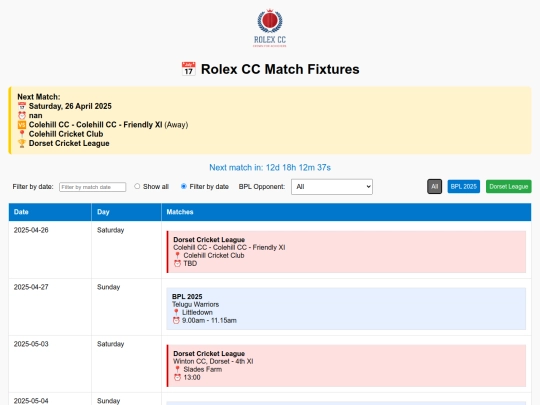Click the alarm clock icon beside nan
This screenshot has height=405, width=540.
22,115
